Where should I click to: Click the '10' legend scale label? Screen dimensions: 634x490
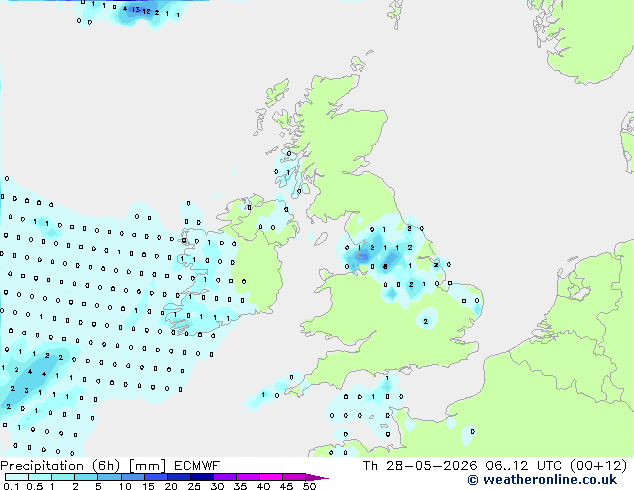coord(125,486)
